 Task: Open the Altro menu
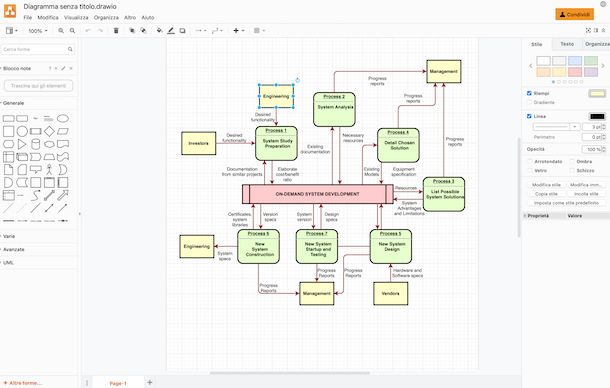130,18
